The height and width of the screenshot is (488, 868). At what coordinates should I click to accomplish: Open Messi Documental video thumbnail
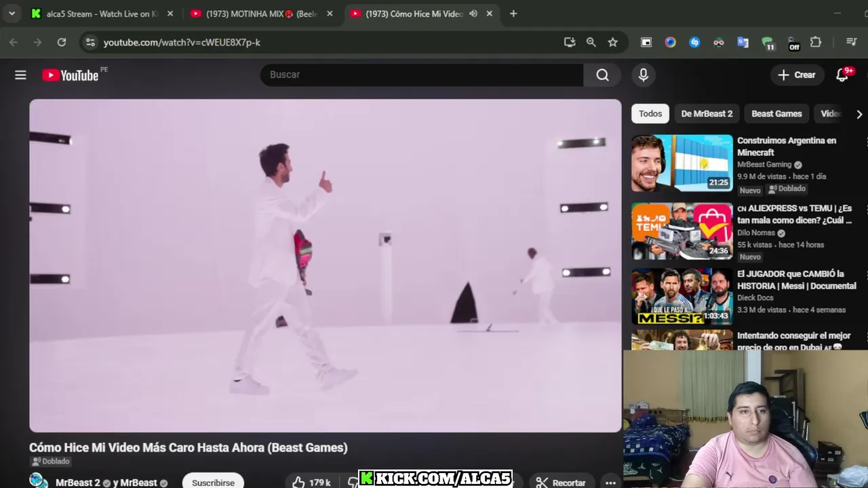[x=682, y=297]
